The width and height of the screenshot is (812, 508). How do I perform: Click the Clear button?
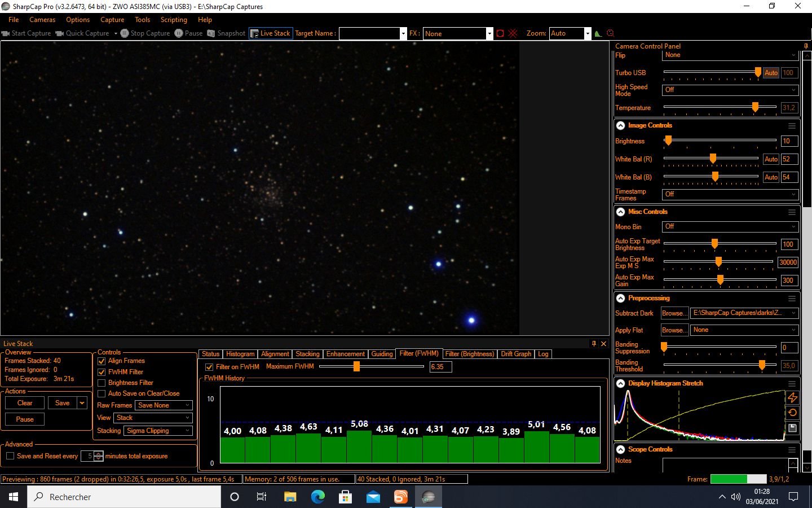pyautogui.click(x=25, y=403)
